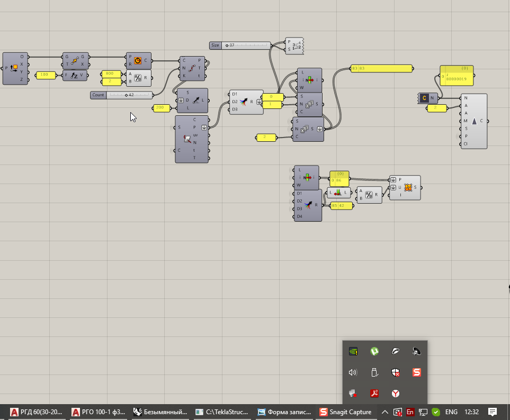Click the dark C parameter component icon

click(424, 98)
